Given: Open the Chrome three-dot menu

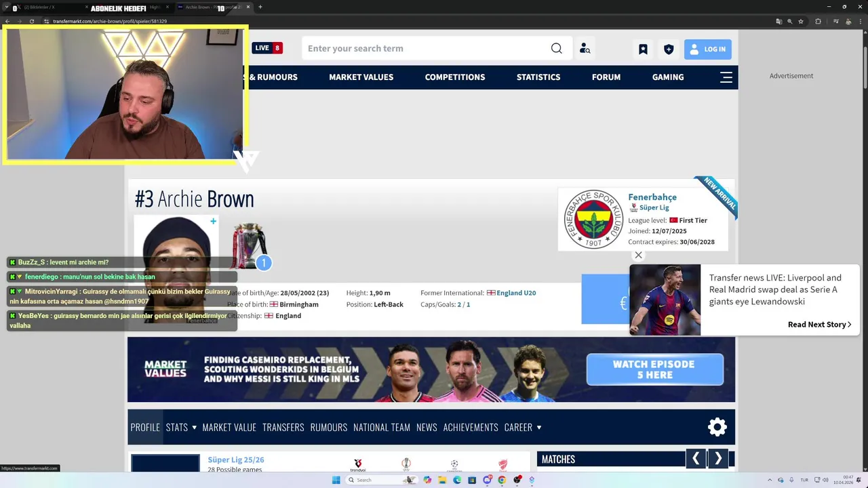Looking at the screenshot, I should pyautogui.click(x=861, y=21).
